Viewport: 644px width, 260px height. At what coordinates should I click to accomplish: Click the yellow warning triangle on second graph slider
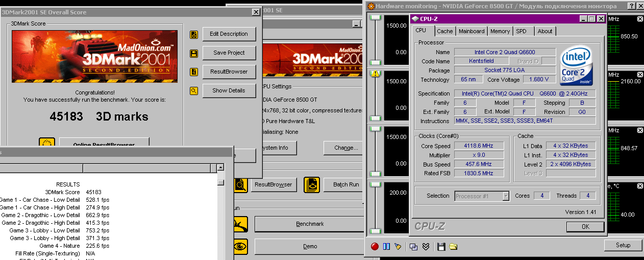(376, 73)
